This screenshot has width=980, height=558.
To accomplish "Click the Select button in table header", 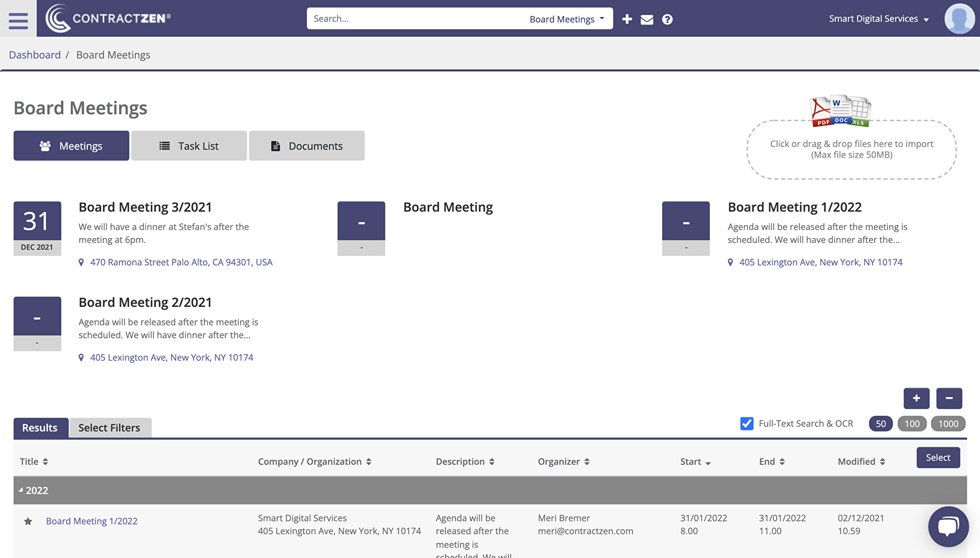I will coord(938,458).
